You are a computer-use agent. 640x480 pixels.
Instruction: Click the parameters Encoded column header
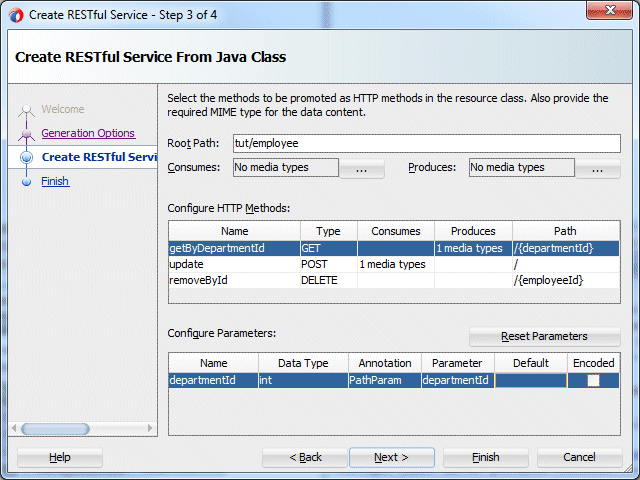(593, 363)
